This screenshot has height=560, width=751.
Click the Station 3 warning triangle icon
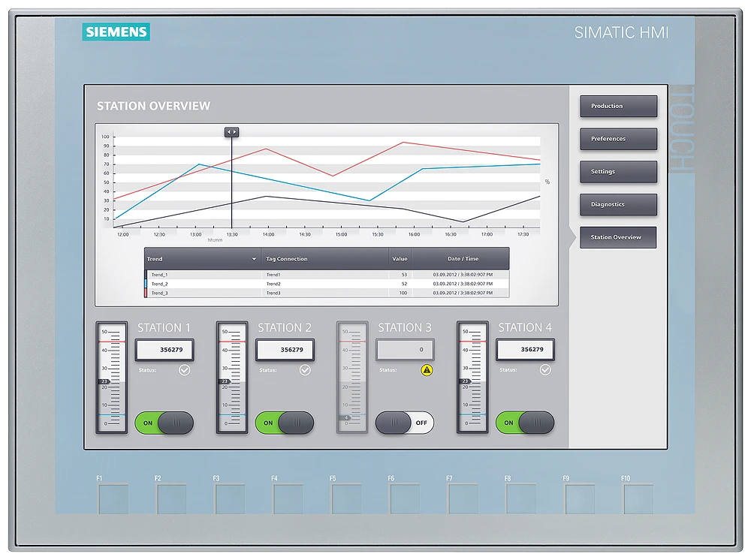pos(426,369)
